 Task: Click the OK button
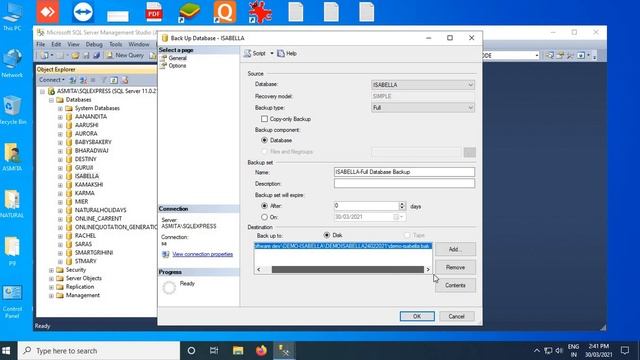tap(417, 316)
